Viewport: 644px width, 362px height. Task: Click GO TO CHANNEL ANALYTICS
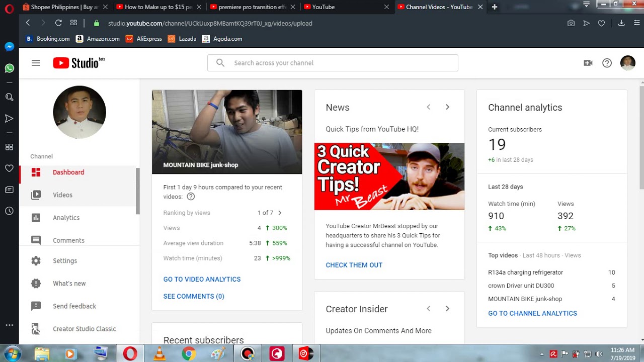click(x=532, y=313)
